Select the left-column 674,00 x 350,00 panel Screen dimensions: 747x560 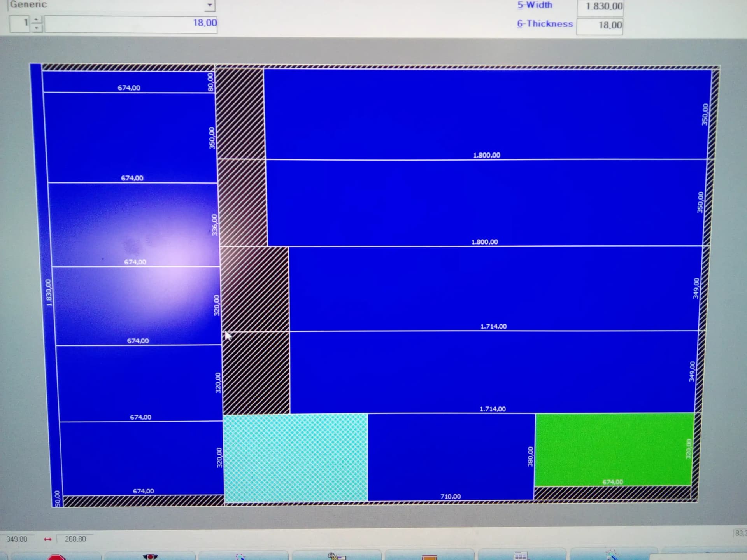pos(130,138)
